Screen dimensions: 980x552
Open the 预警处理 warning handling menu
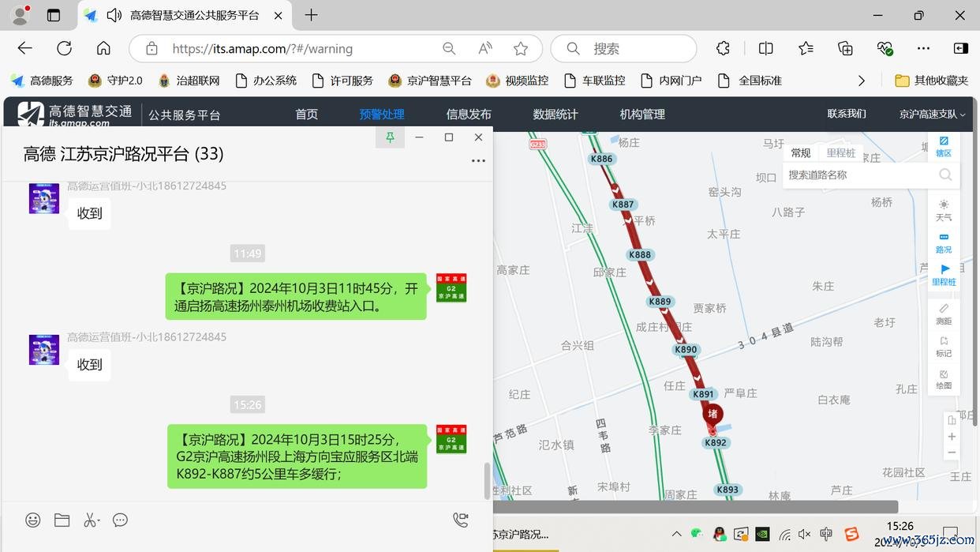(x=382, y=115)
